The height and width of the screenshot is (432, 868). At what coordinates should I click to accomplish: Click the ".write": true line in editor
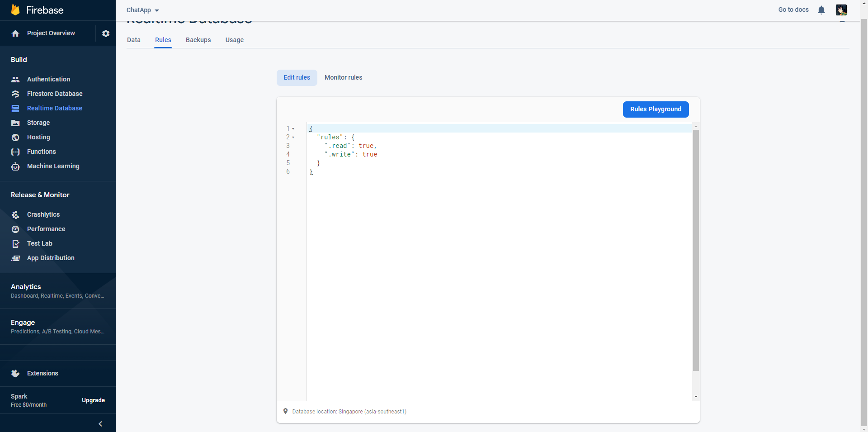pyautogui.click(x=350, y=154)
